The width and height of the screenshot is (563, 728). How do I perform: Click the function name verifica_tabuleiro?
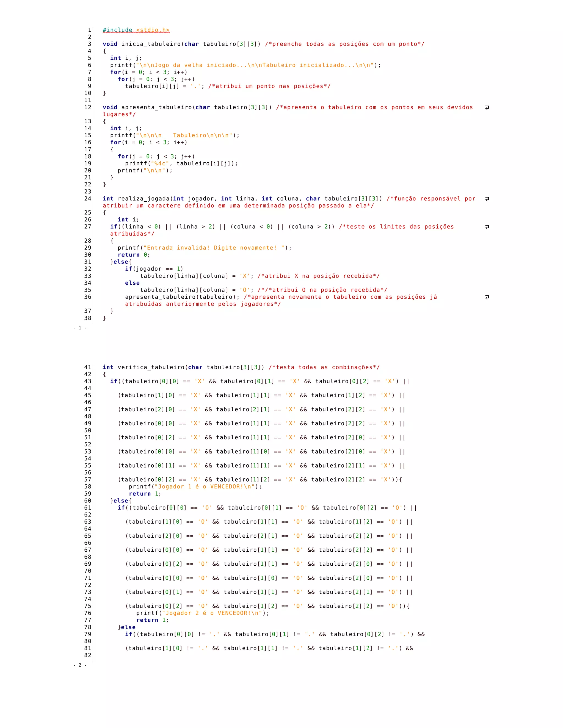click(151, 367)
